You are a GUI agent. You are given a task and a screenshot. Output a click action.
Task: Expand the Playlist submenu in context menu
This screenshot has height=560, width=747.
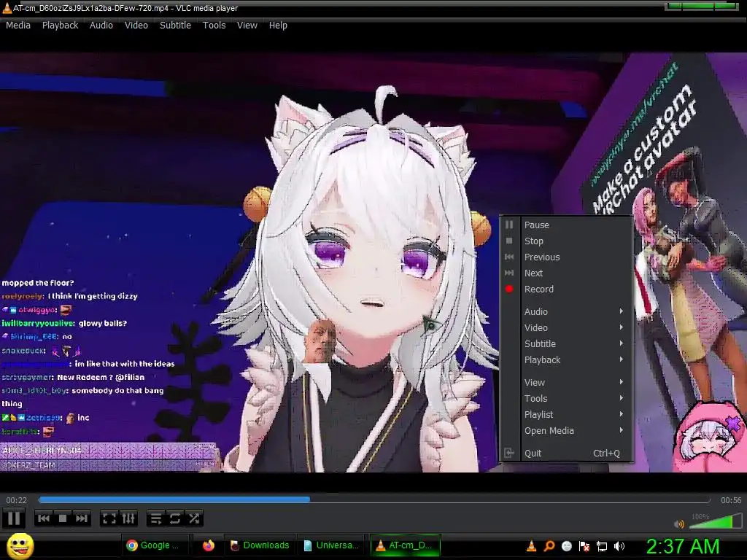[x=566, y=415]
